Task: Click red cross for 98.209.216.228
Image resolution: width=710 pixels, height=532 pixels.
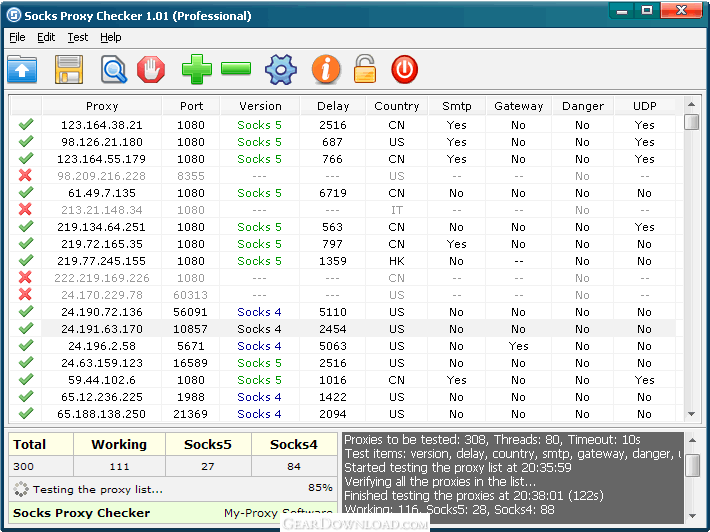Action: coord(25,175)
